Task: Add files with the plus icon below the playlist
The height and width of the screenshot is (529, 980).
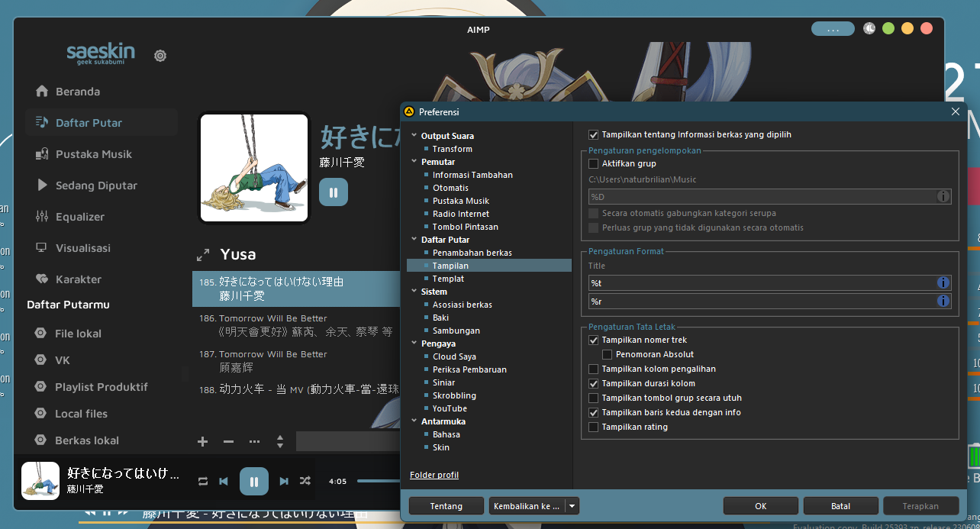Action: [203, 441]
